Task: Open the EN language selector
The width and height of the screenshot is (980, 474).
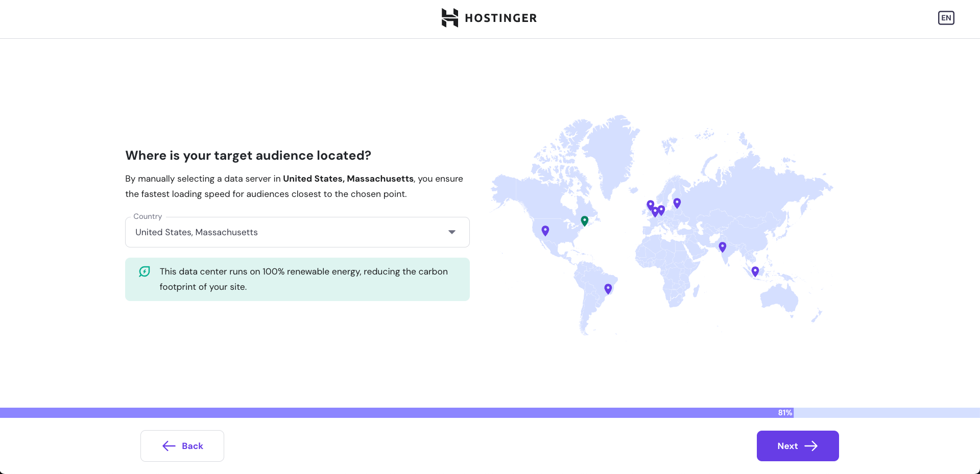Action: click(x=946, y=18)
